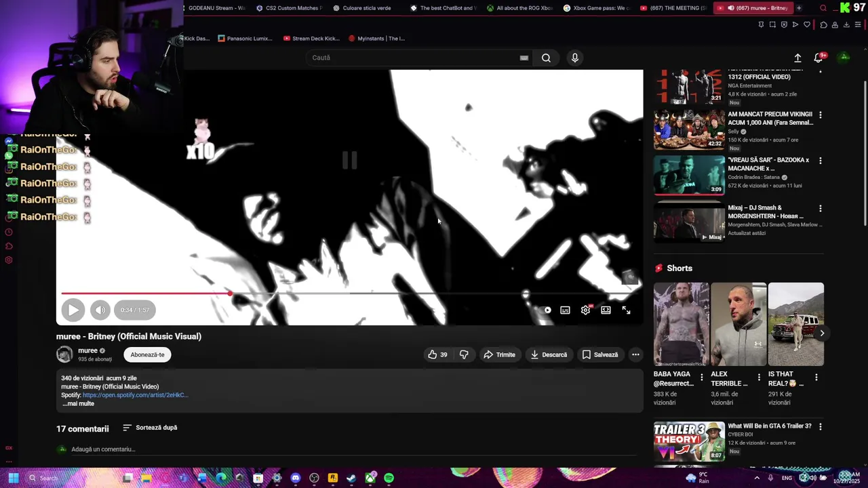
Task: Dislike the video with thumbs down
Action: click(464, 354)
